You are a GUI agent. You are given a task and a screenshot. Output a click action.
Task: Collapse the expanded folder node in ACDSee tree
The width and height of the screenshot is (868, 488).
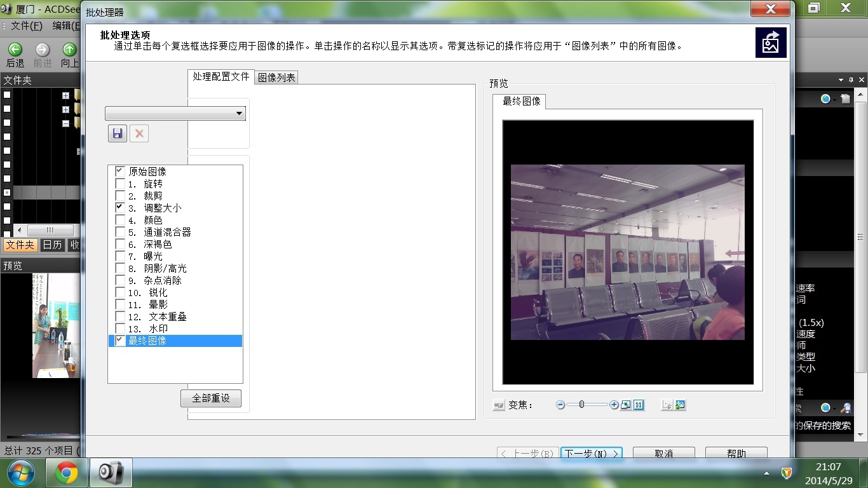[x=65, y=123]
